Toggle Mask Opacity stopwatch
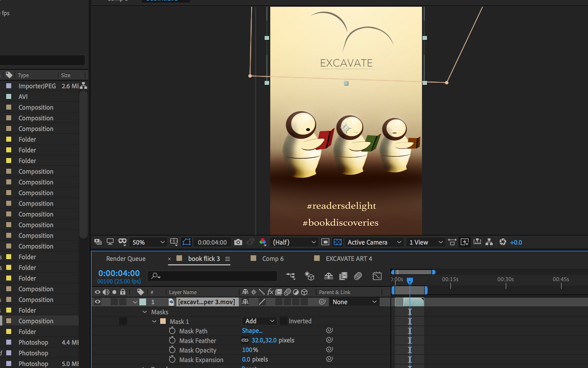 [x=172, y=350]
